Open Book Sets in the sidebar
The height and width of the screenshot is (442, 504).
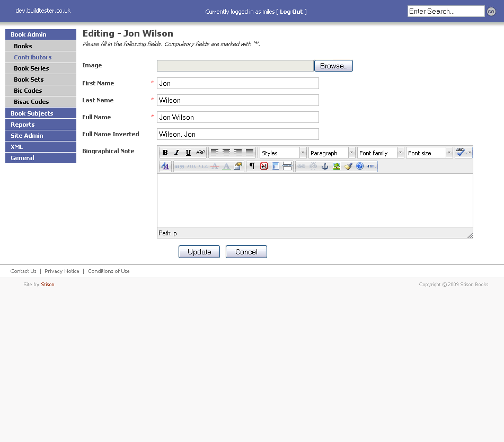click(41, 79)
